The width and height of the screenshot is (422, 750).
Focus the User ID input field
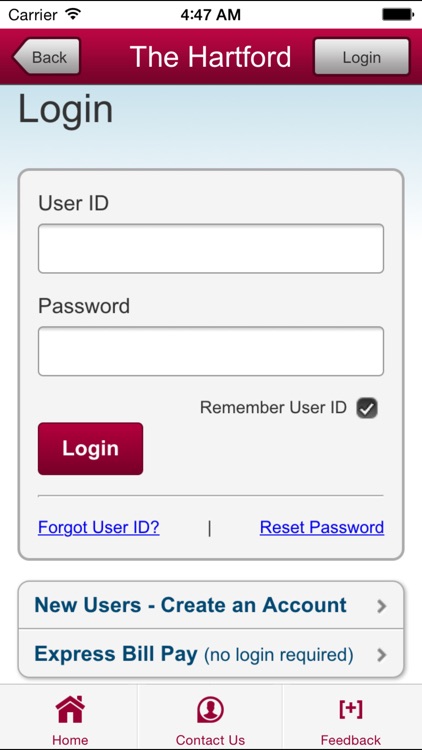211,249
